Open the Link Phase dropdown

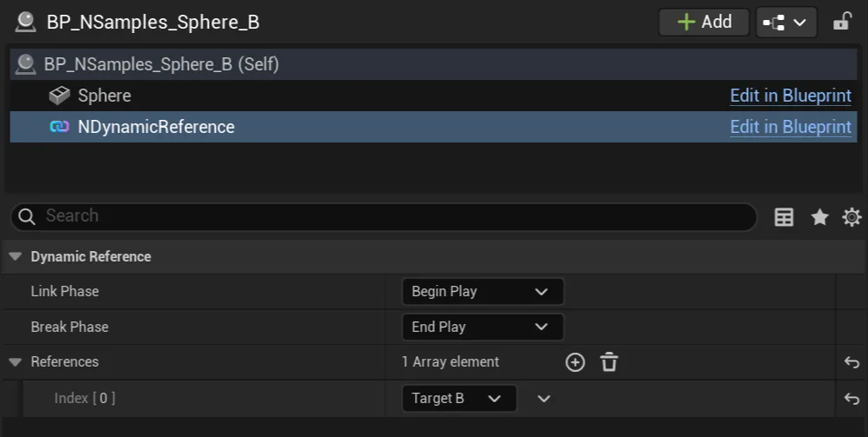pos(482,291)
